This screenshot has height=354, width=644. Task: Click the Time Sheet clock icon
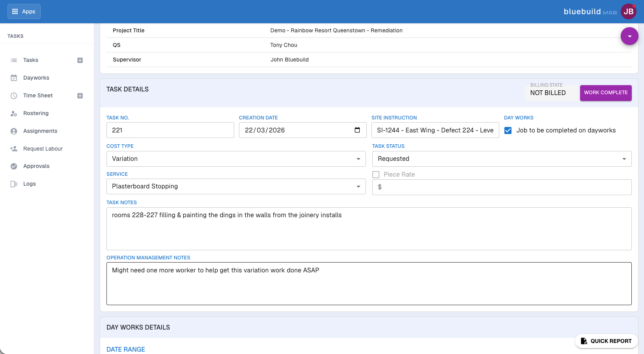click(14, 96)
